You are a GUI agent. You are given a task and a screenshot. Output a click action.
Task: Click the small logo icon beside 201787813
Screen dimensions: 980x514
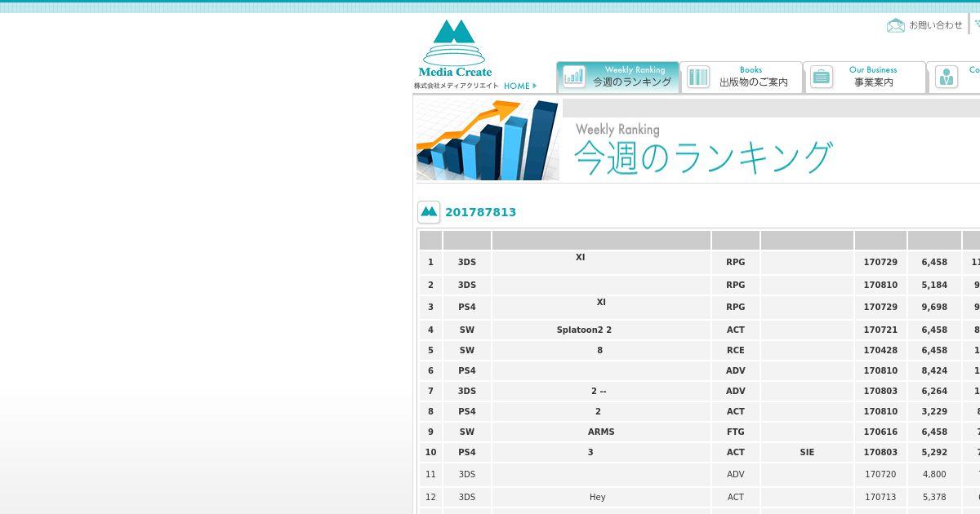tap(429, 212)
